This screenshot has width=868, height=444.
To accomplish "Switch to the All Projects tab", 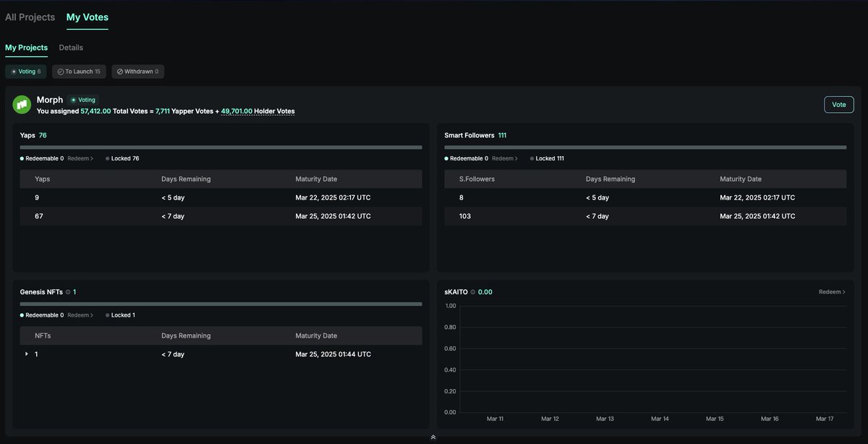I will 30,17.
